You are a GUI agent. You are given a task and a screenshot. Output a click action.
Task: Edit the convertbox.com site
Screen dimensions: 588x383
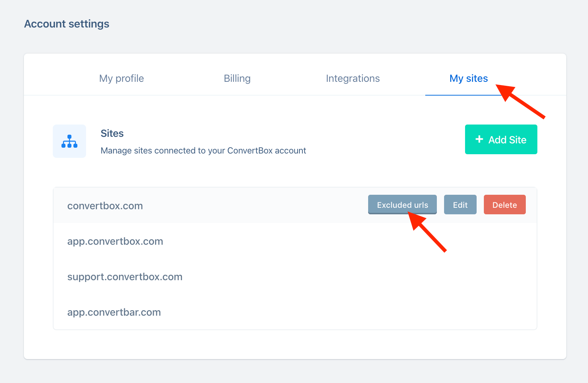coord(460,205)
